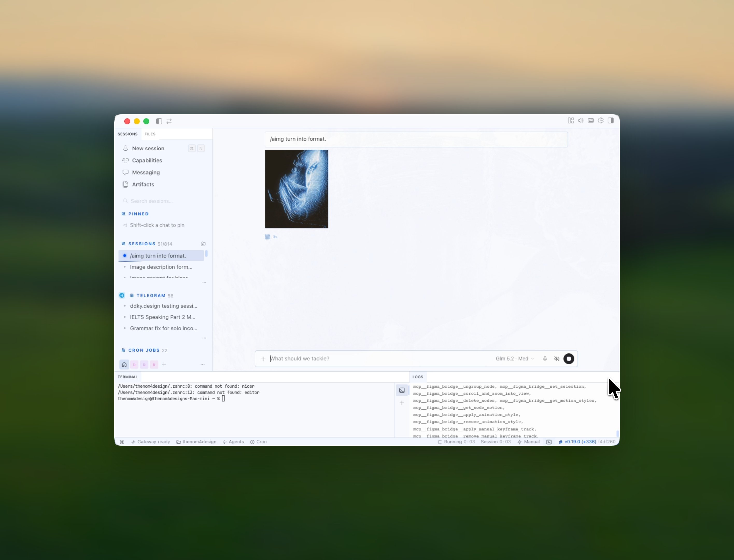The height and width of the screenshot is (560, 734).
Task: Collapse the Telegram 56 section header
Action: pos(151,296)
